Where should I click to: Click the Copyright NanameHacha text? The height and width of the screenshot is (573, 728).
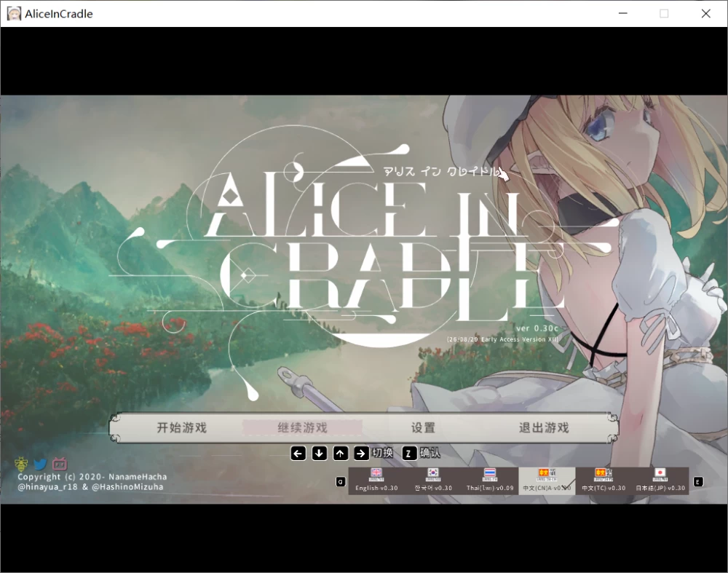pyautogui.click(x=92, y=476)
